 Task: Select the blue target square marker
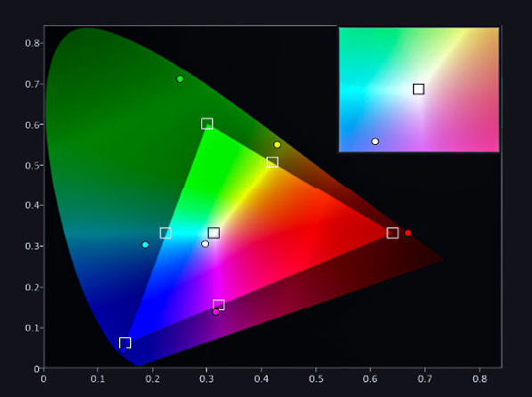[x=125, y=343]
